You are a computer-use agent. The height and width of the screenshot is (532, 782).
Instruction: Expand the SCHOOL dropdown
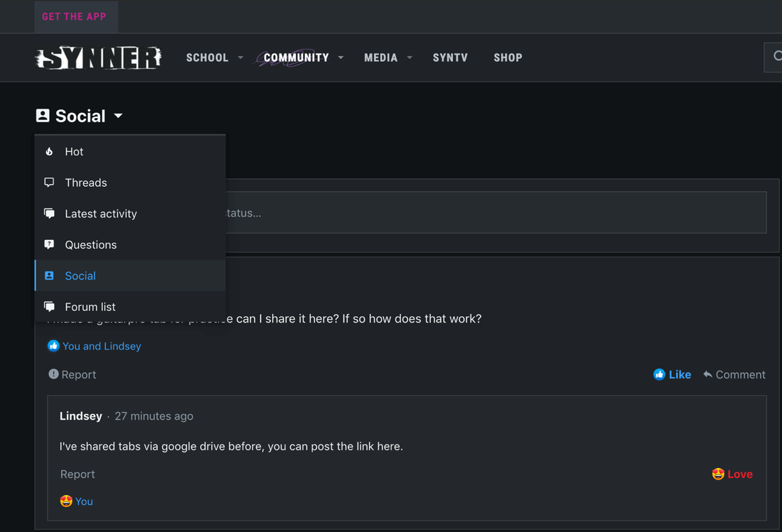click(x=240, y=58)
